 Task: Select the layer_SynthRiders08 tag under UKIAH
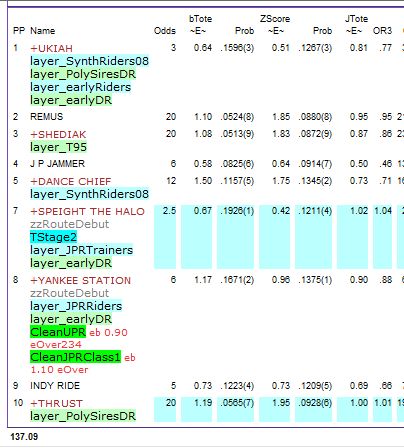point(89,61)
